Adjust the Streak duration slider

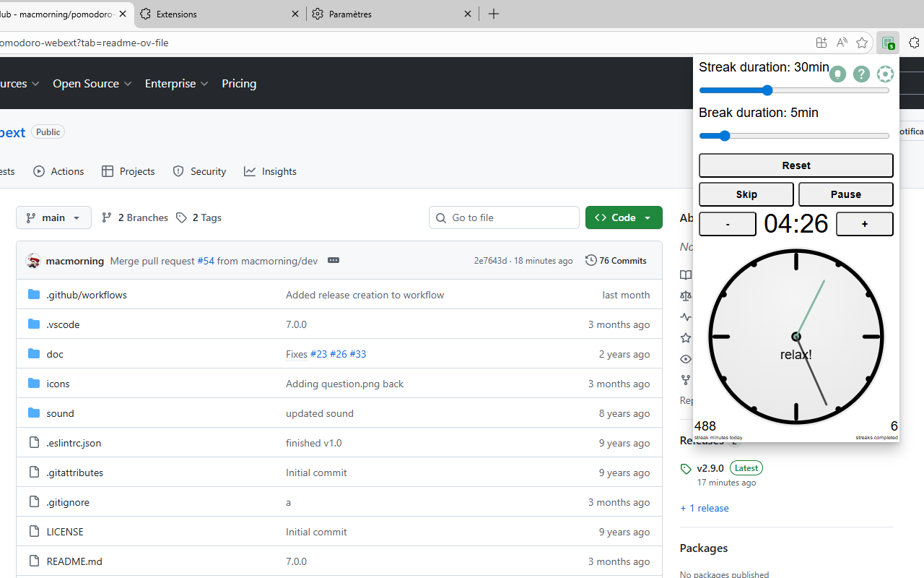(x=794, y=90)
